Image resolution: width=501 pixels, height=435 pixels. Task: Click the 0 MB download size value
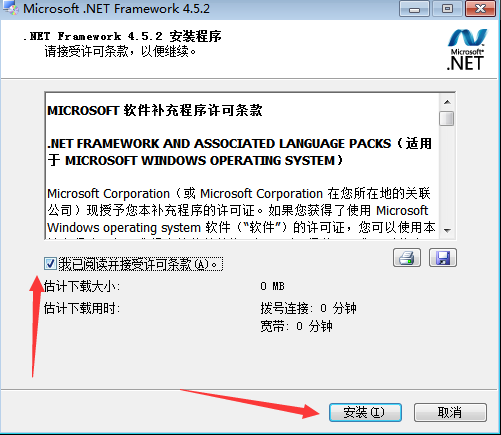pos(272,286)
